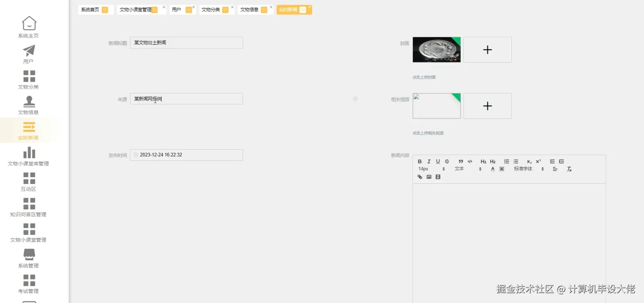644x303 pixels.
Task: Click the 新闻标题 input field
Action: (187, 43)
